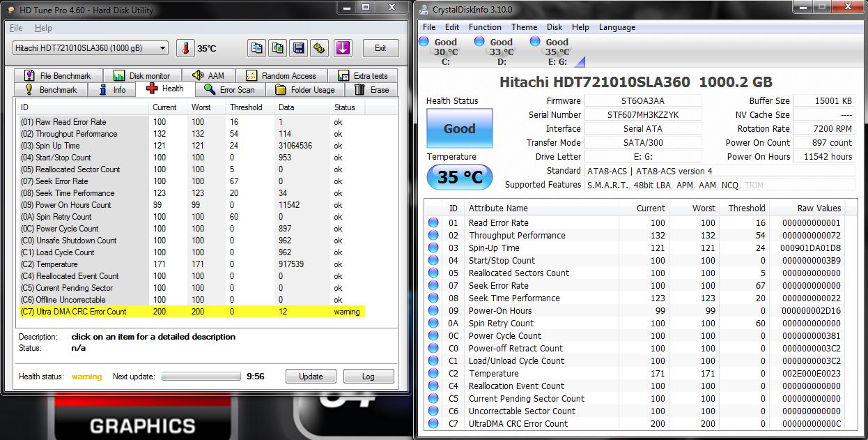The width and height of the screenshot is (868, 440).
Task: Click the status orb for Throughput Performance
Action: coord(433,236)
